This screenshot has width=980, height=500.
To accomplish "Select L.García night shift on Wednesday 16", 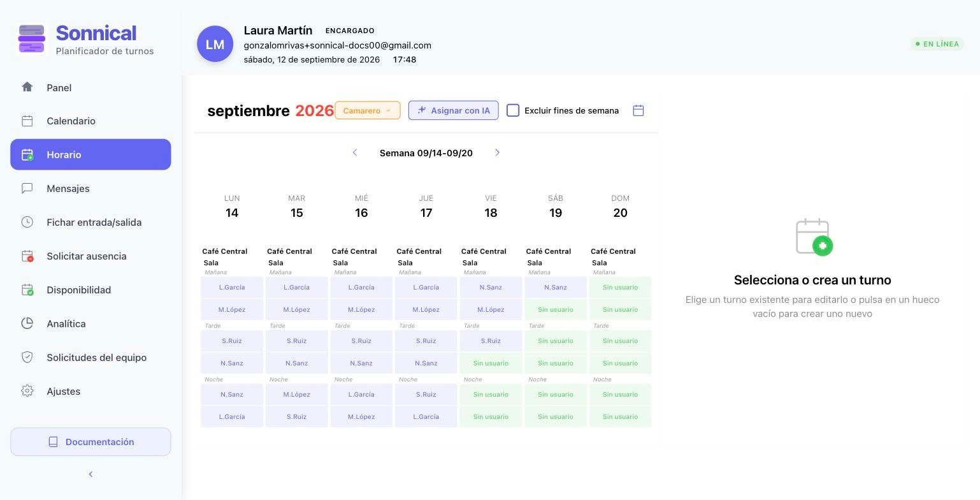I will (x=361, y=394).
